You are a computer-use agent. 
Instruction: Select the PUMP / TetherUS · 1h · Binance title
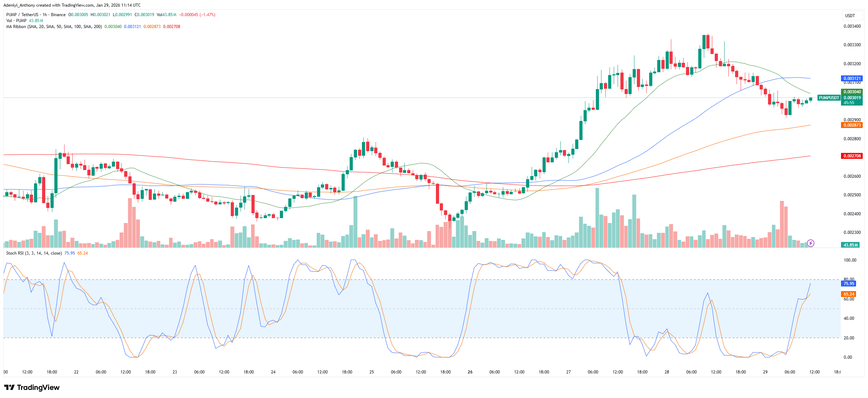pyautogui.click(x=36, y=15)
